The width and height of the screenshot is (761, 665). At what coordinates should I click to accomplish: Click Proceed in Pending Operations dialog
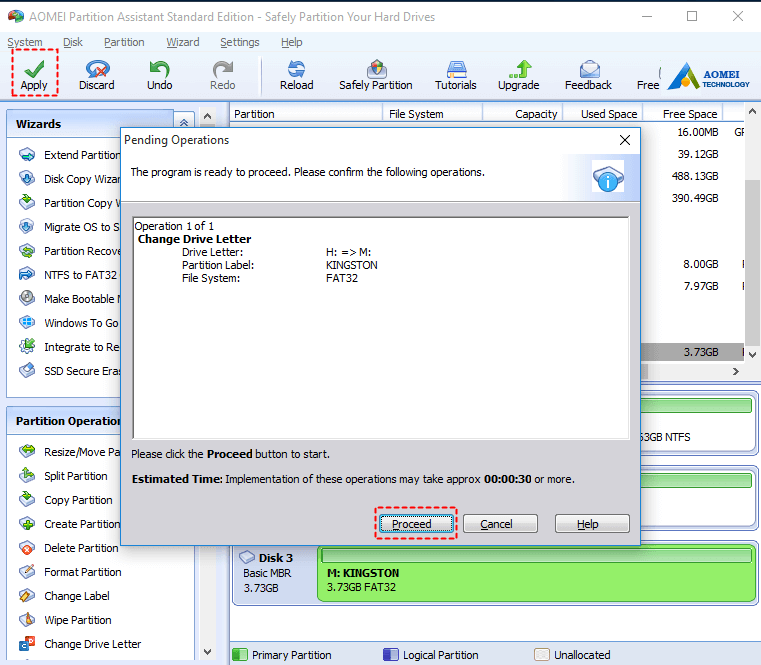(416, 524)
